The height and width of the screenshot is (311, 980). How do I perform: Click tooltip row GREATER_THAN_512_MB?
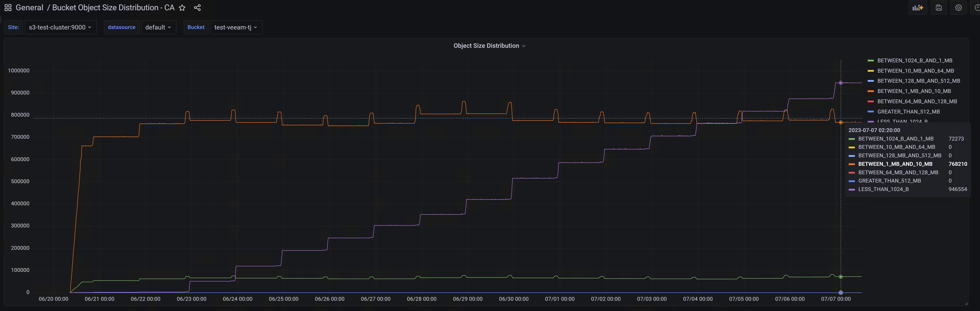click(907, 181)
